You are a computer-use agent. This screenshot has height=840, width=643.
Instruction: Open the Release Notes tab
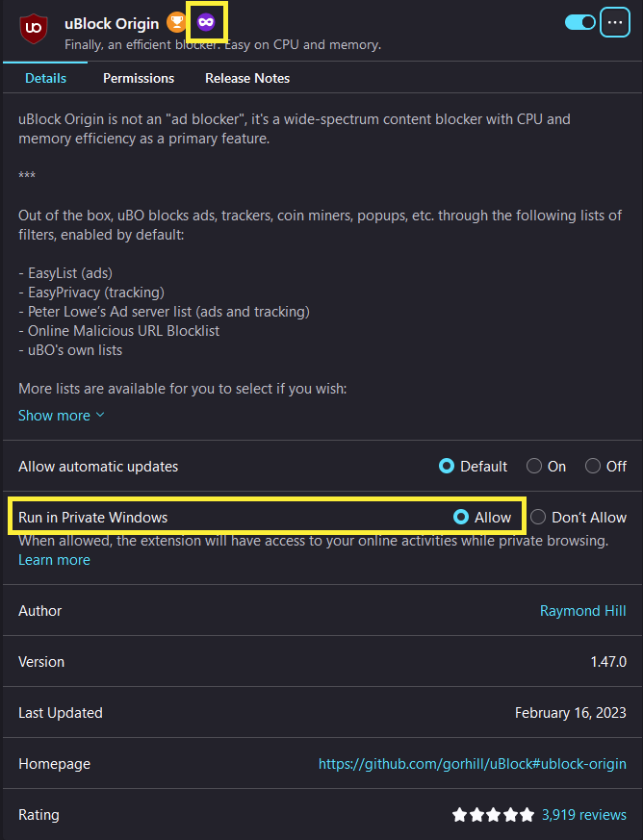pyautogui.click(x=247, y=78)
